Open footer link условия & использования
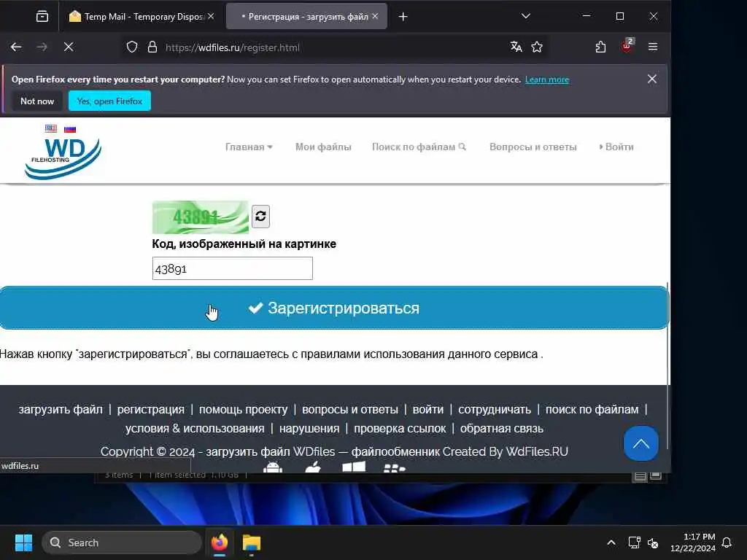 click(195, 429)
